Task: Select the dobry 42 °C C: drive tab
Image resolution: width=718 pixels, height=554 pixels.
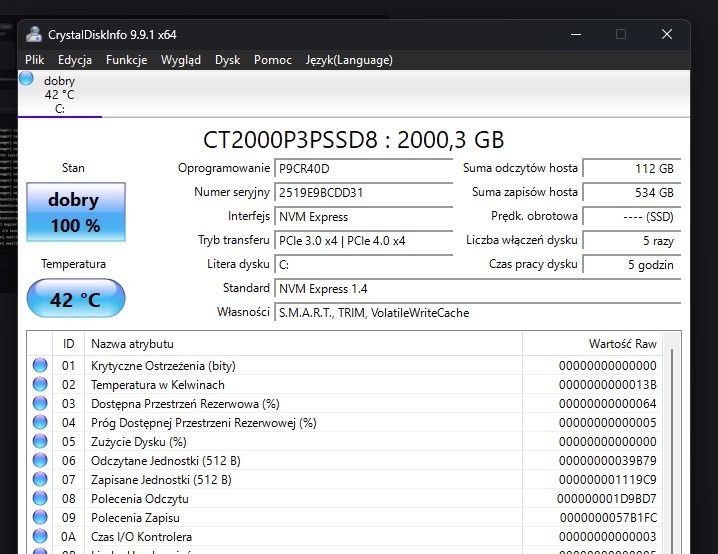Action: [60, 94]
